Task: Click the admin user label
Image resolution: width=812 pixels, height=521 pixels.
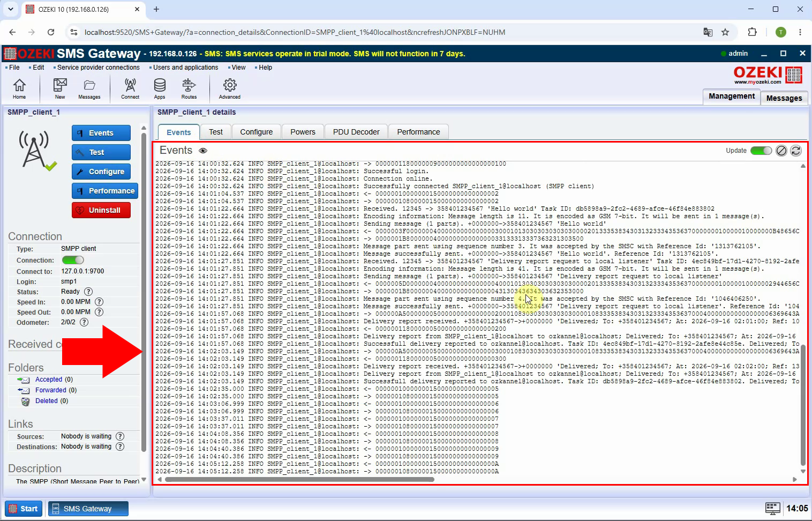Action: click(x=738, y=54)
